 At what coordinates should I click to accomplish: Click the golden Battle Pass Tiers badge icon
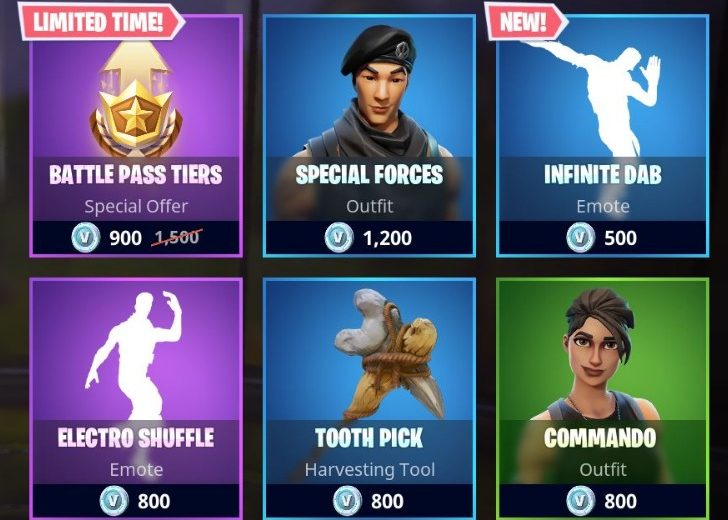tap(136, 102)
